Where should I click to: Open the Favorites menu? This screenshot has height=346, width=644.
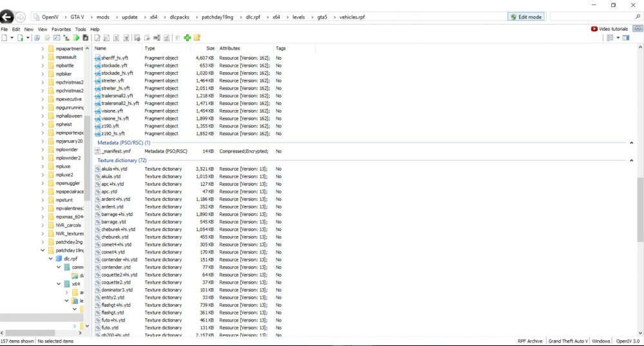click(x=61, y=30)
